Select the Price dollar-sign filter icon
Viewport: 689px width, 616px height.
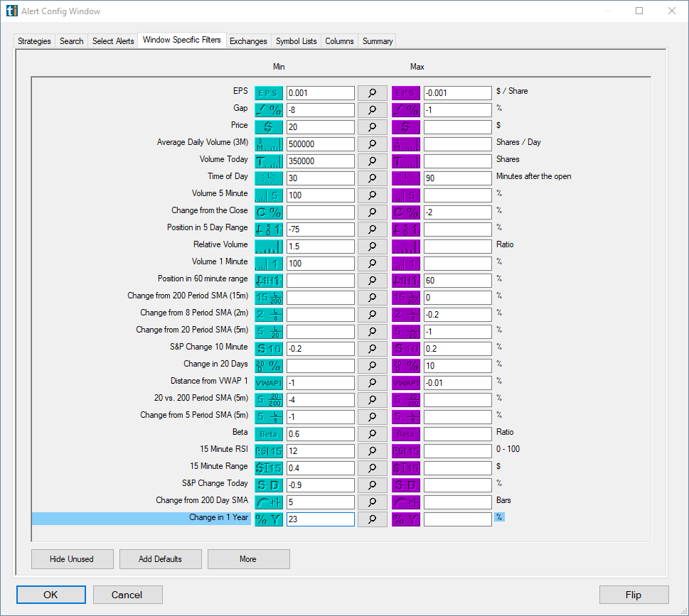tap(268, 126)
